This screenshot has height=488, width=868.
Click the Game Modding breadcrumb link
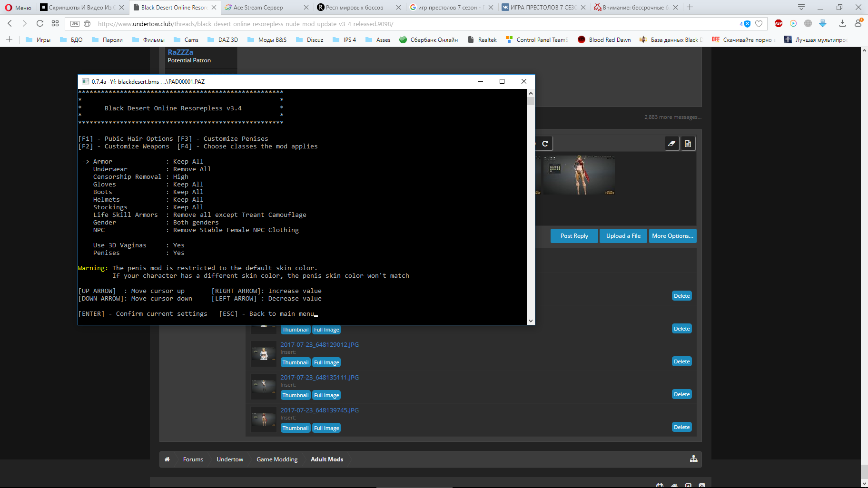pos(277,459)
